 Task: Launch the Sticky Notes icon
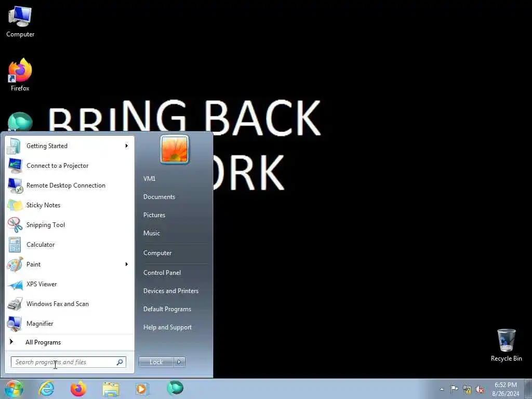point(15,205)
